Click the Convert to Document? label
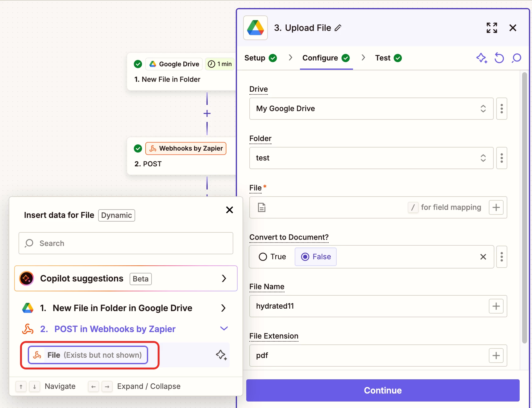This screenshot has width=532, height=408. coord(289,237)
